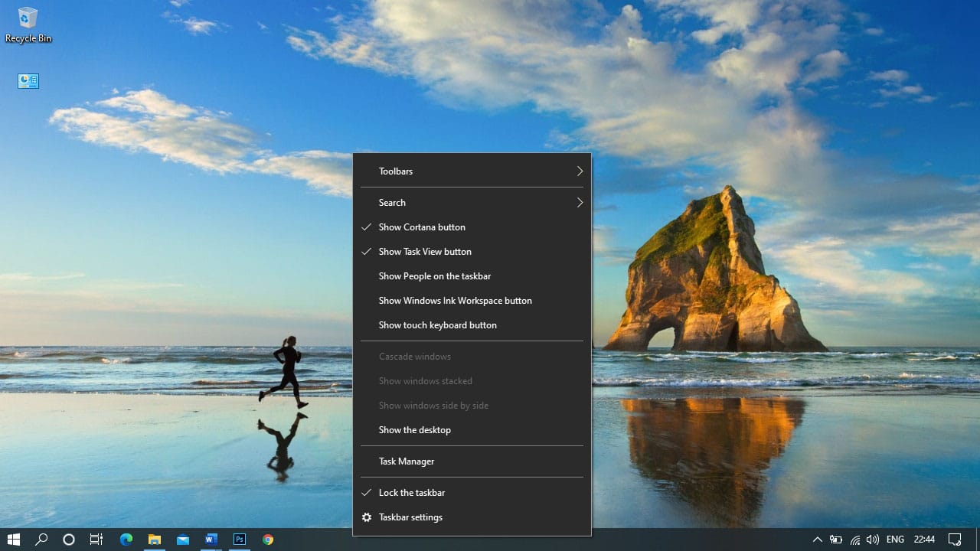
Task: Click the ENG language indicator
Action: click(x=895, y=540)
